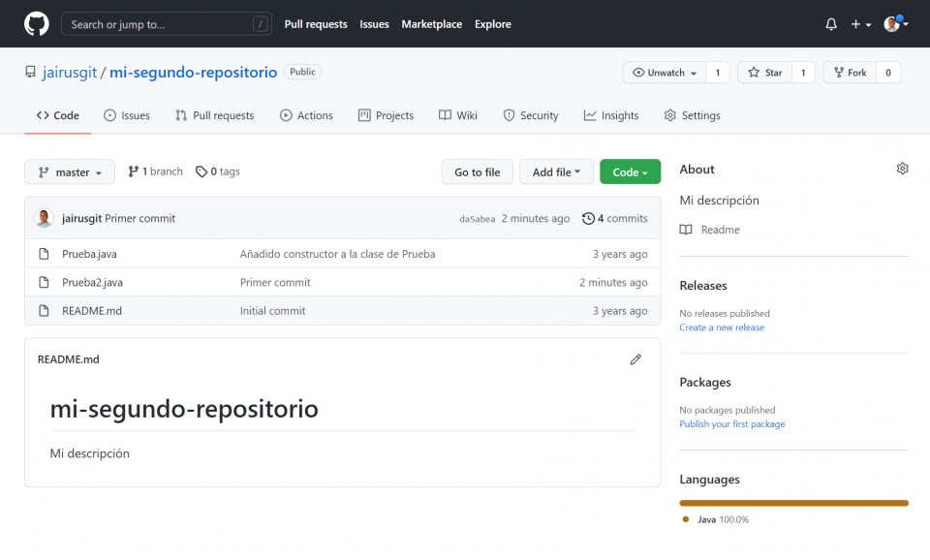Edit README with the pencil icon
The width and height of the screenshot is (930, 560).
[635, 359]
